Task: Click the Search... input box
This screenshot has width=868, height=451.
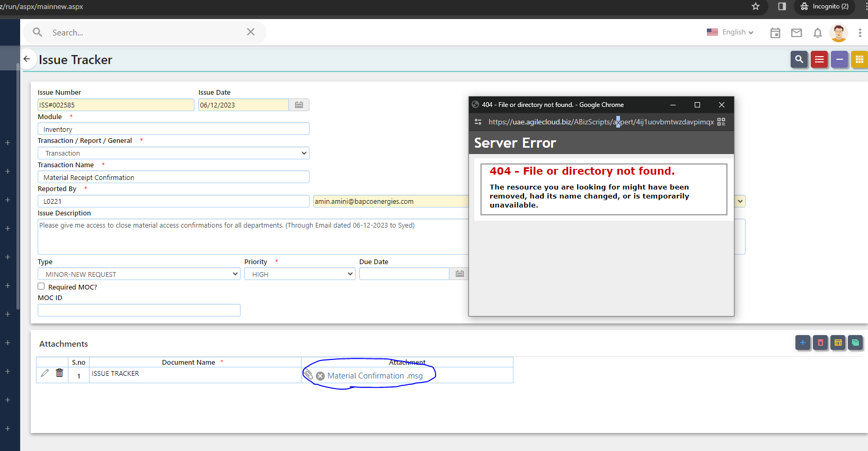Action: click(x=146, y=32)
